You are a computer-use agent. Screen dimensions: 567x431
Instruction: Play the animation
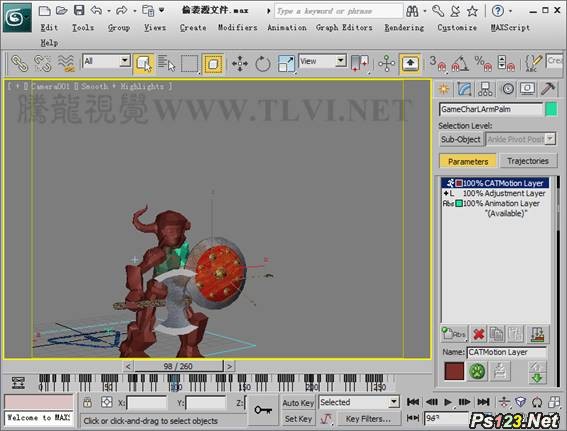[448, 402]
